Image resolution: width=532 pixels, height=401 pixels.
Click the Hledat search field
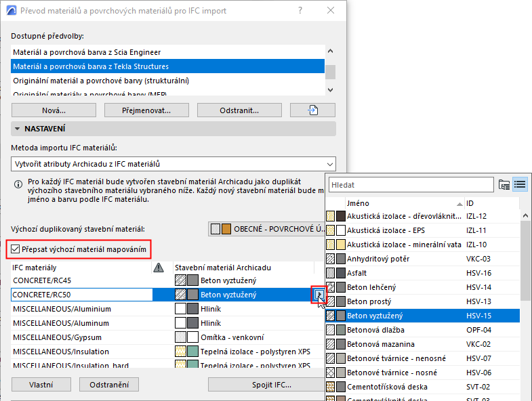coord(411,185)
